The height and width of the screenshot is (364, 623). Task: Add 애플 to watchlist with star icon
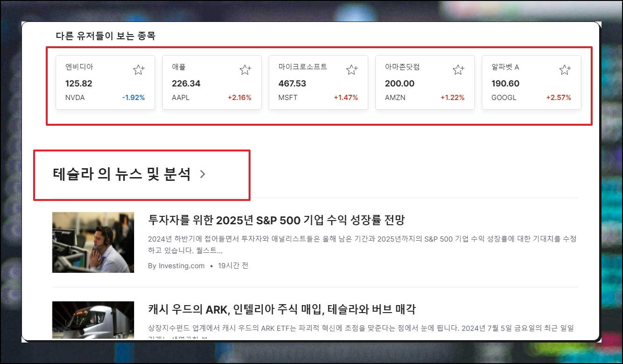245,70
